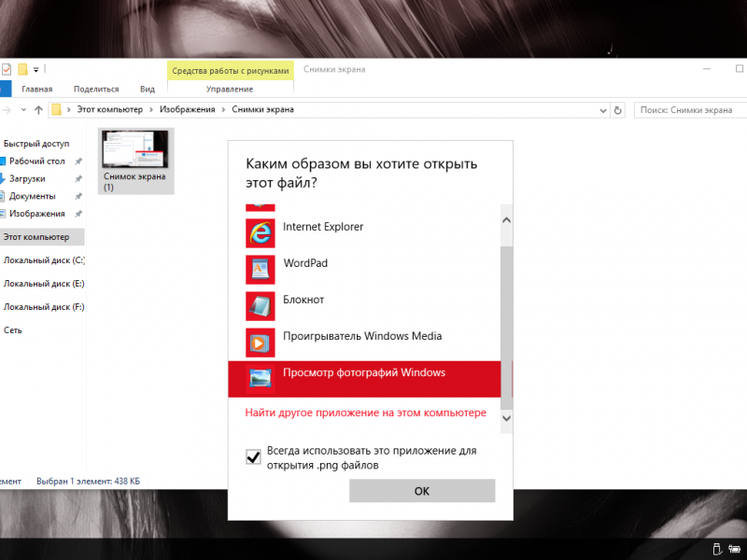Viewport: 747px width, 560px height.
Task: Click the pin icon next to Загрузки
Action: 78,179
